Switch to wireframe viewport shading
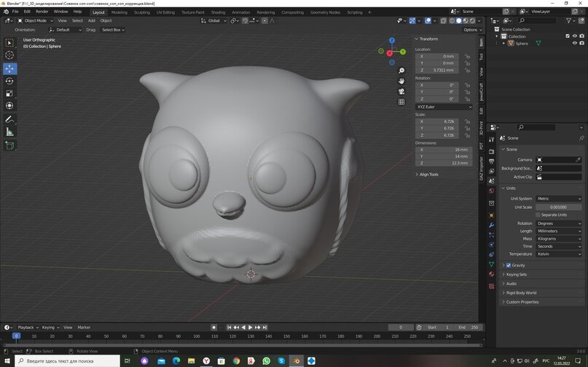This screenshot has height=367, width=588. point(452,20)
